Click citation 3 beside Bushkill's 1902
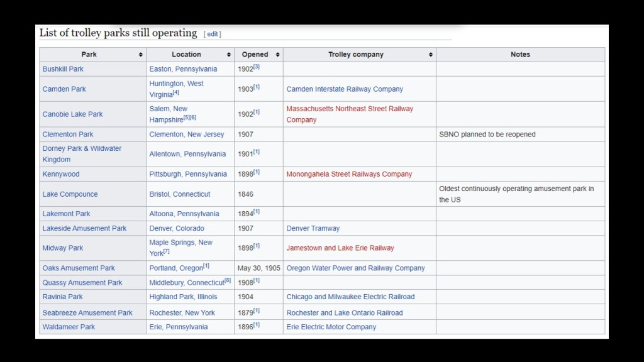Image resolution: width=644 pixels, height=362 pixels. click(257, 67)
